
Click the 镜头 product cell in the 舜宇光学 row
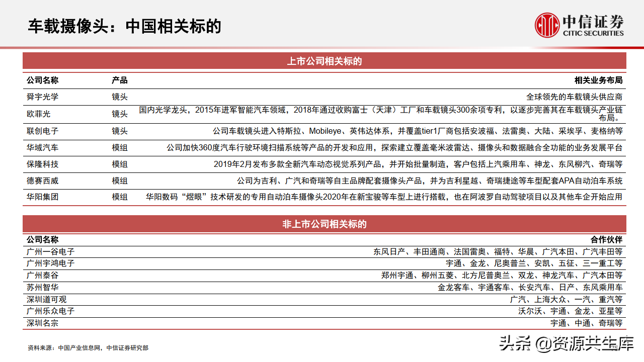coord(119,97)
